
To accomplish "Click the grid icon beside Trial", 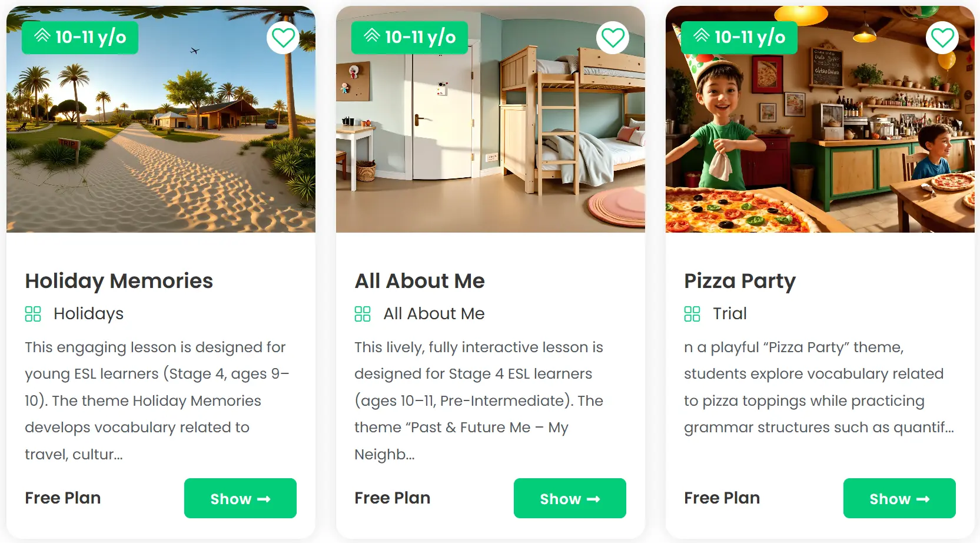I will 692,314.
